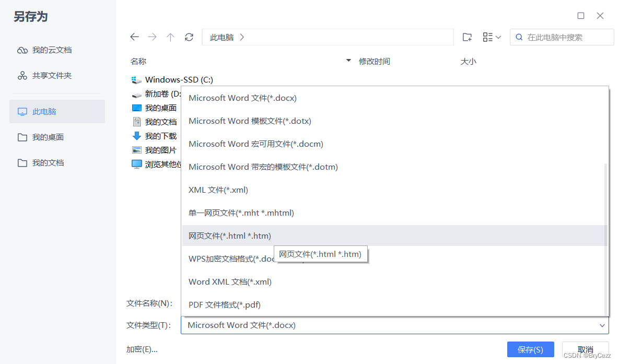619x364 pixels.
Task: Sort by the 名称 column header
Action: click(x=138, y=61)
